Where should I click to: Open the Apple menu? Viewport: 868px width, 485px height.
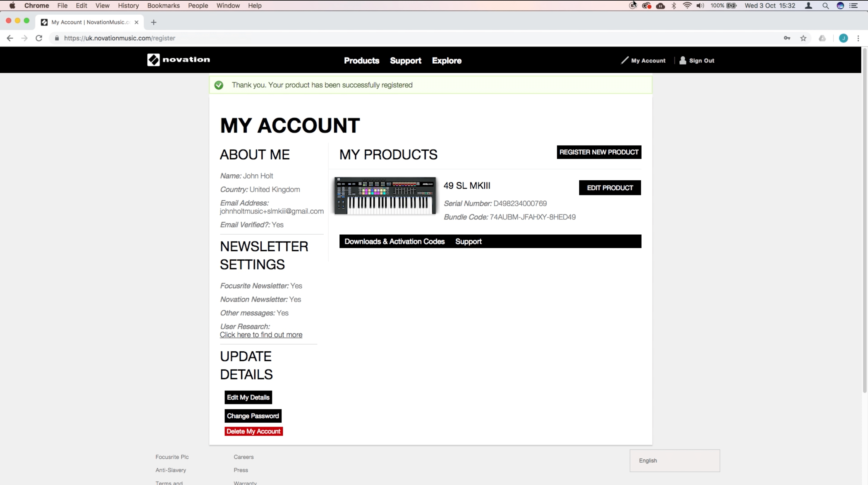[12, 5]
